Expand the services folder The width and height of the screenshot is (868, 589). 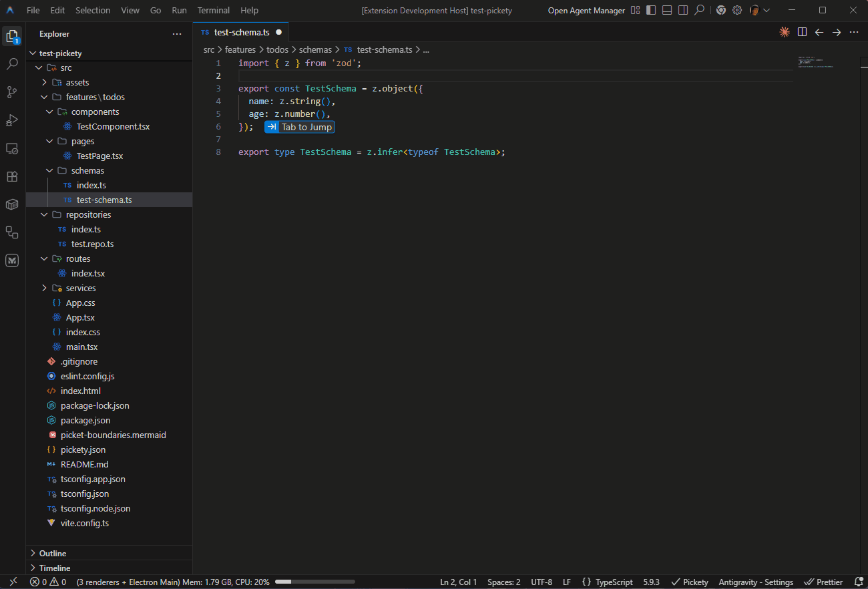44,288
